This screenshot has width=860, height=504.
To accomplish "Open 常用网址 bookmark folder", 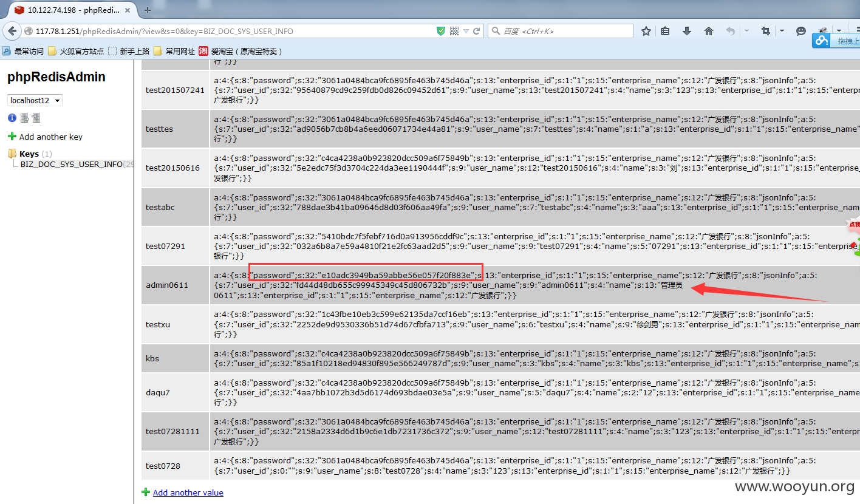I will 175,51.
